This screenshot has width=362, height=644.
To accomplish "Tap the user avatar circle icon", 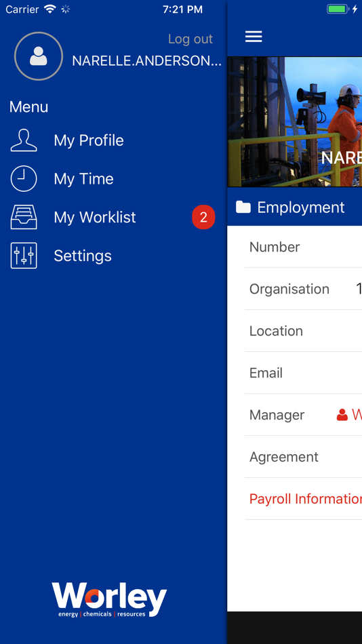I will click(39, 56).
